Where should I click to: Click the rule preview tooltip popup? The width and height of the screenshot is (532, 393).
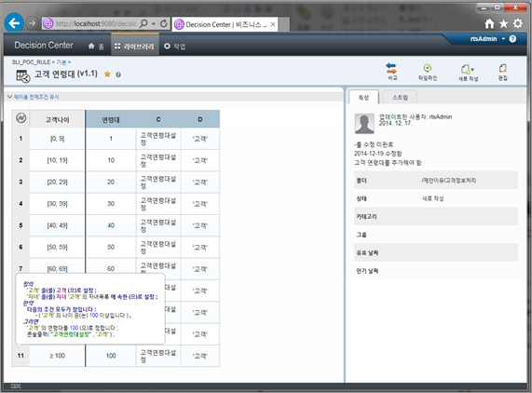click(x=90, y=309)
